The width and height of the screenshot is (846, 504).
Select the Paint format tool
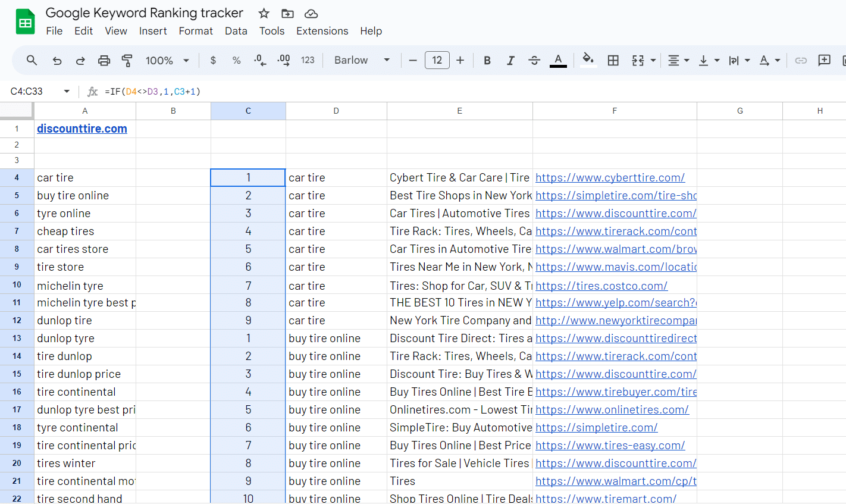pyautogui.click(x=127, y=60)
